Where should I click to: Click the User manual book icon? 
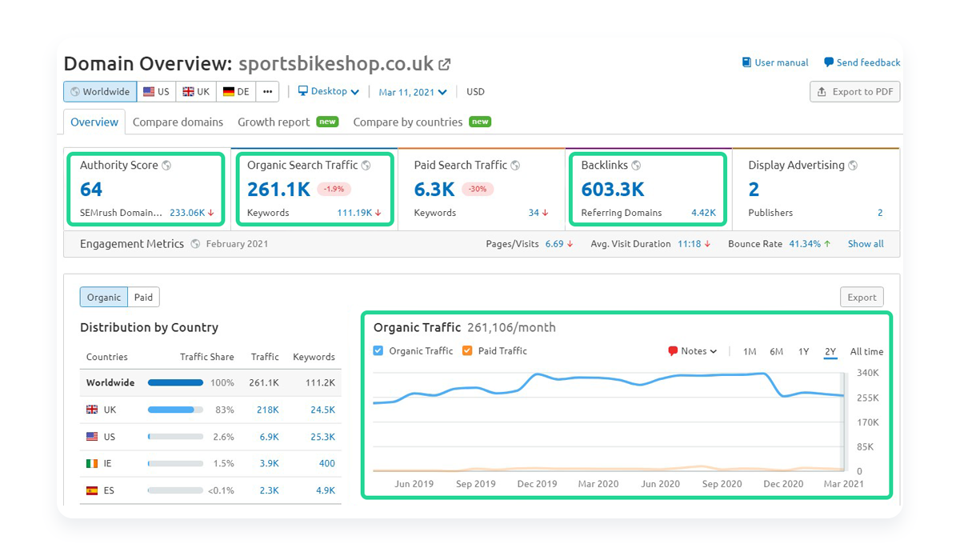pos(746,62)
